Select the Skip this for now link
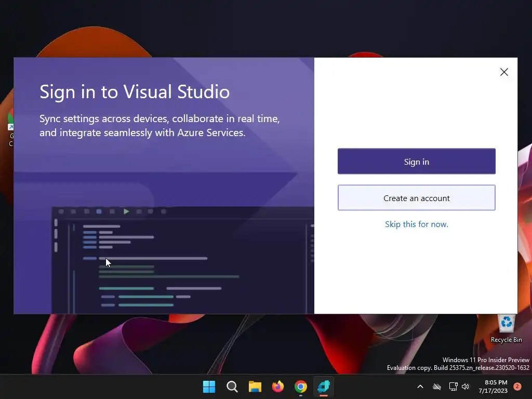 point(416,224)
